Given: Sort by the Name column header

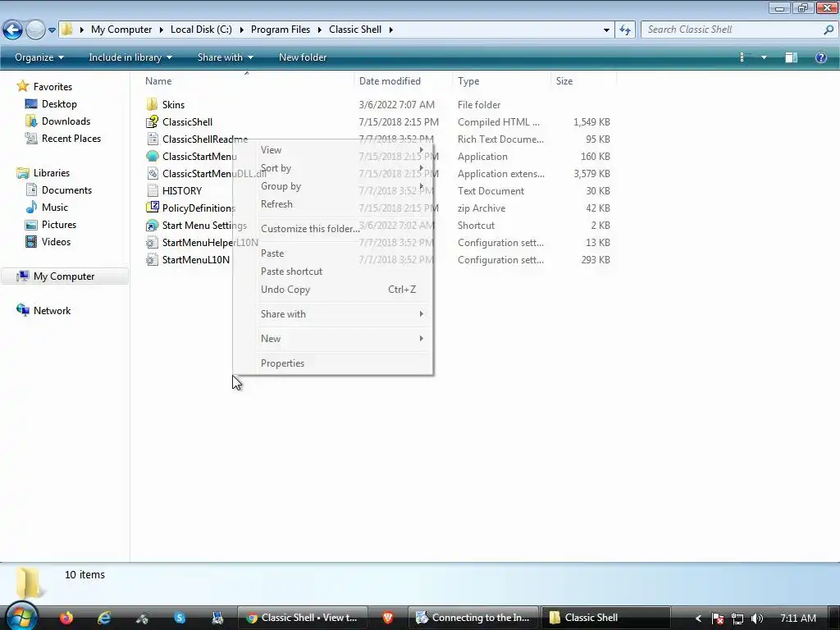Looking at the screenshot, I should coord(158,81).
